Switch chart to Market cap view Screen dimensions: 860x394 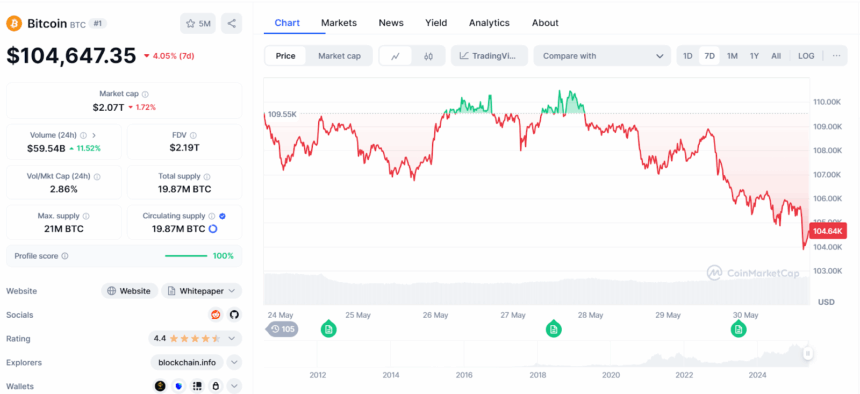pyautogui.click(x=340, y=56)
